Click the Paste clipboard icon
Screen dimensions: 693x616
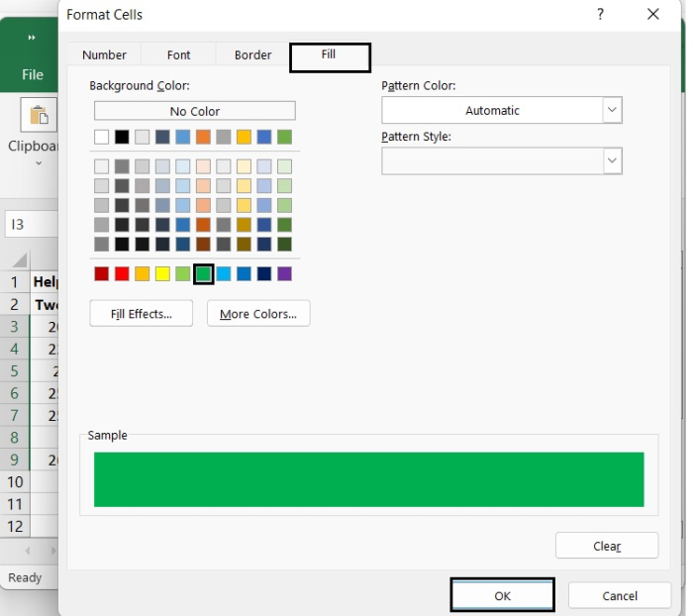[x=40, y=115]
